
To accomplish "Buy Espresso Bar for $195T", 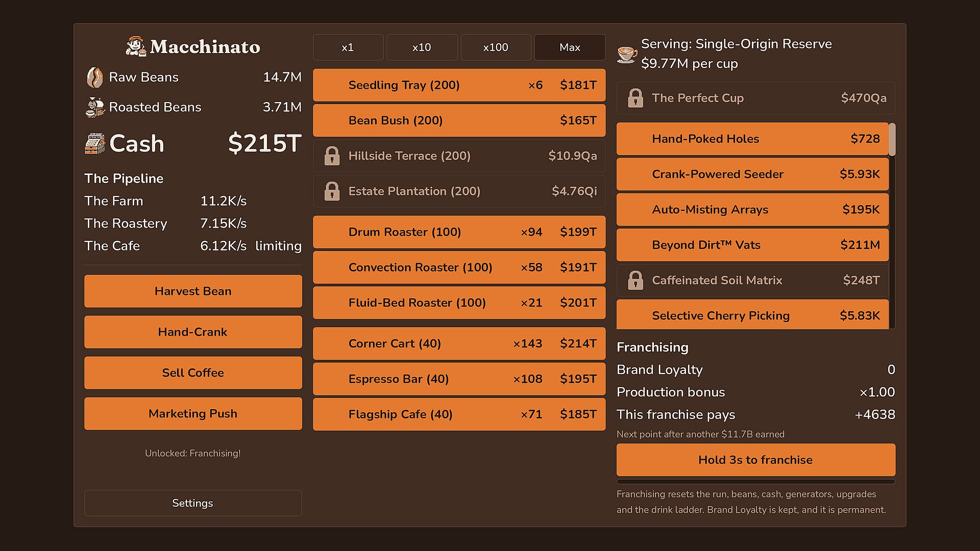I will (459, 379).
